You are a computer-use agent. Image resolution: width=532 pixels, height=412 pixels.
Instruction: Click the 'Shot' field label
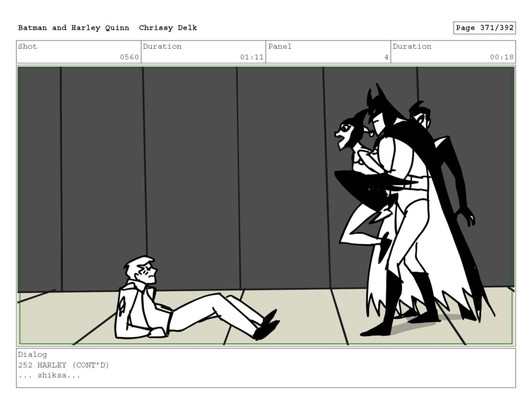[28, 46]
